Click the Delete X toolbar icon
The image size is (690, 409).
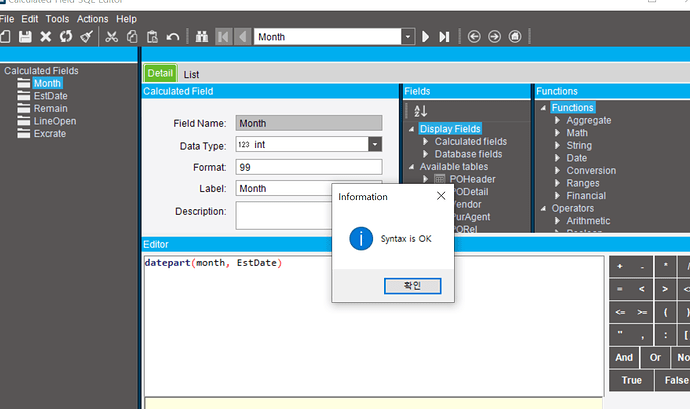46,37
